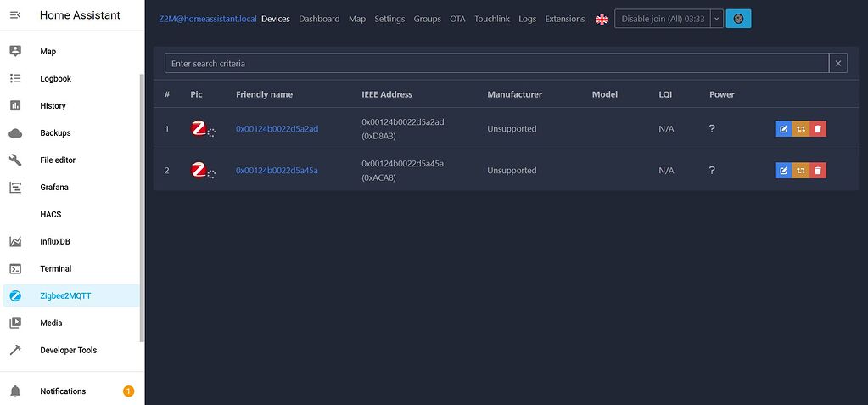Screen dimensions: 868x405
Task: Open File editor wrench icon
Action: click(x=15, y=160)
